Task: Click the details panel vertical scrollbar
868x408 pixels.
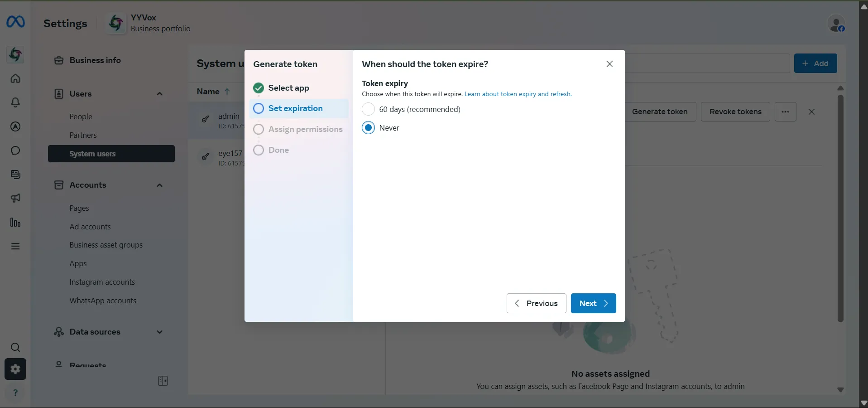Action: 840,209
